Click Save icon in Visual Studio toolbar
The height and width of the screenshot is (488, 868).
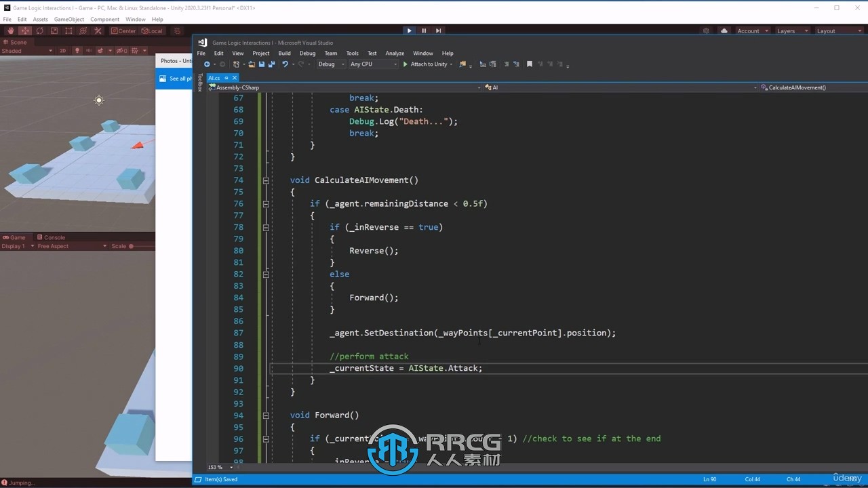262,64
